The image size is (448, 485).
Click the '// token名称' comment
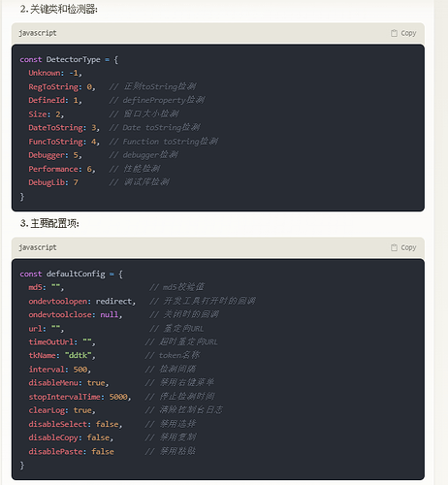pyautogui.click(x=173, y=355)
